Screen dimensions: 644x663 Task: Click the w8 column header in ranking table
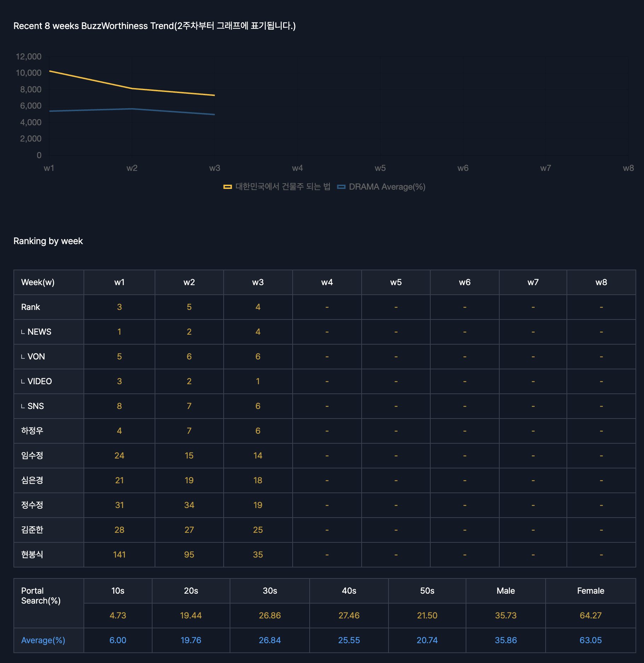tap(601, 282)
